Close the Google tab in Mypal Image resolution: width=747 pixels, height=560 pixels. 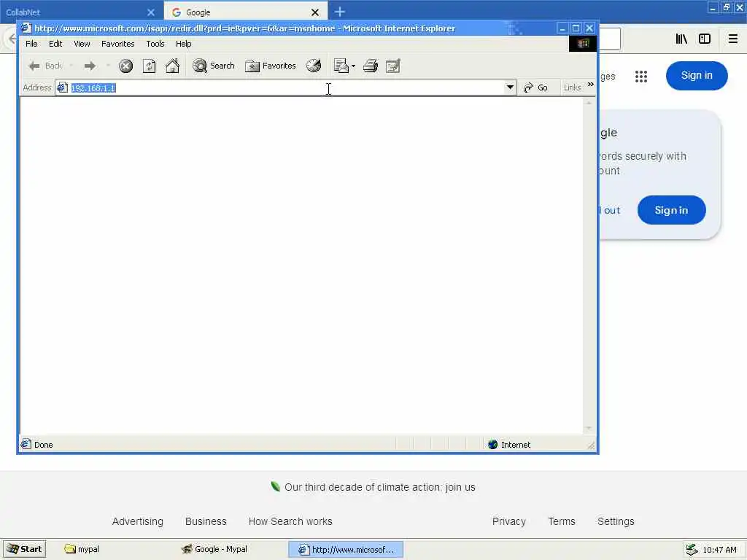(315, 12)
